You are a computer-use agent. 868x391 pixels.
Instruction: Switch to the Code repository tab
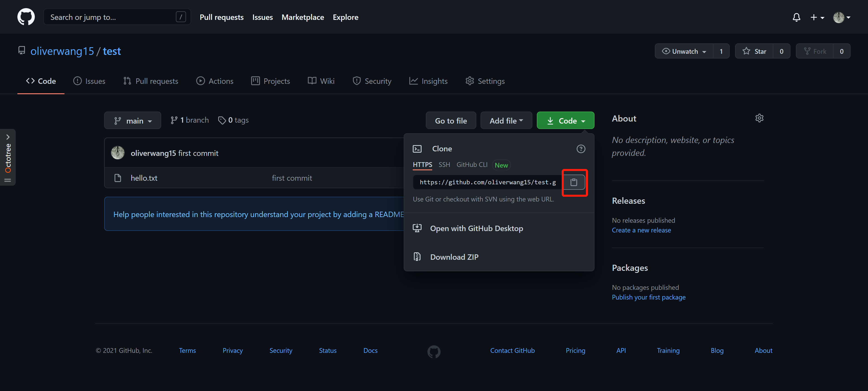[x=41, y=81]
